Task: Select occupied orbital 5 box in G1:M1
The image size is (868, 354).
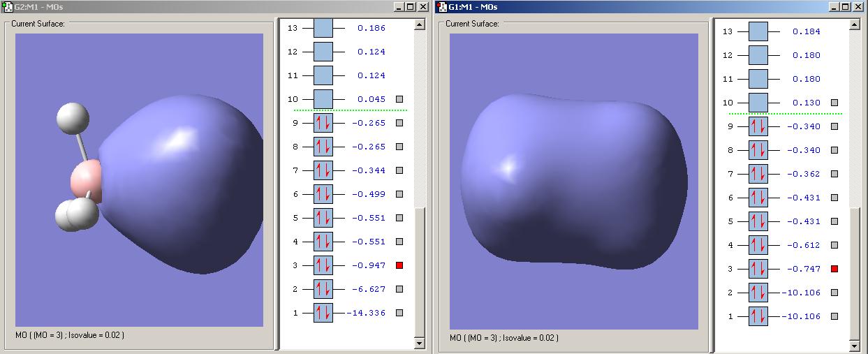Action: (758, 221)
